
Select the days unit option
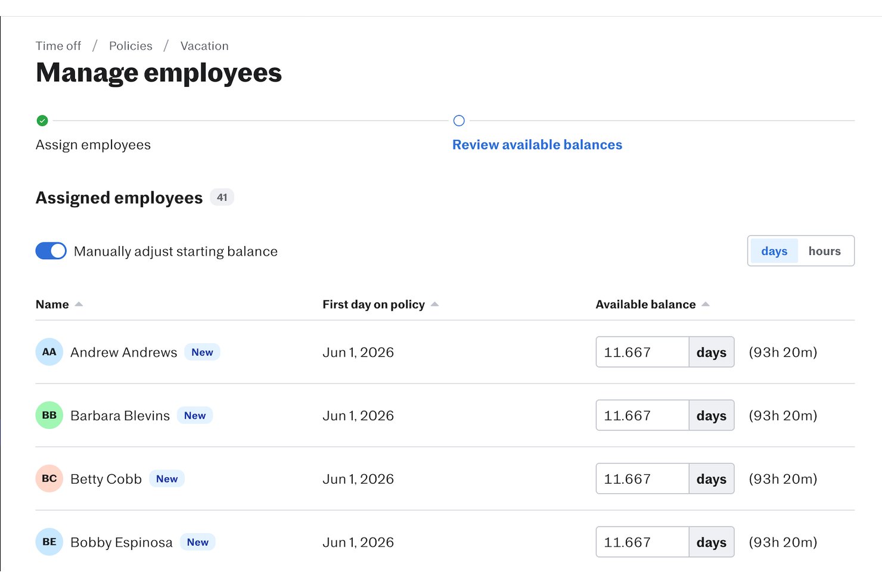(774, 251)
